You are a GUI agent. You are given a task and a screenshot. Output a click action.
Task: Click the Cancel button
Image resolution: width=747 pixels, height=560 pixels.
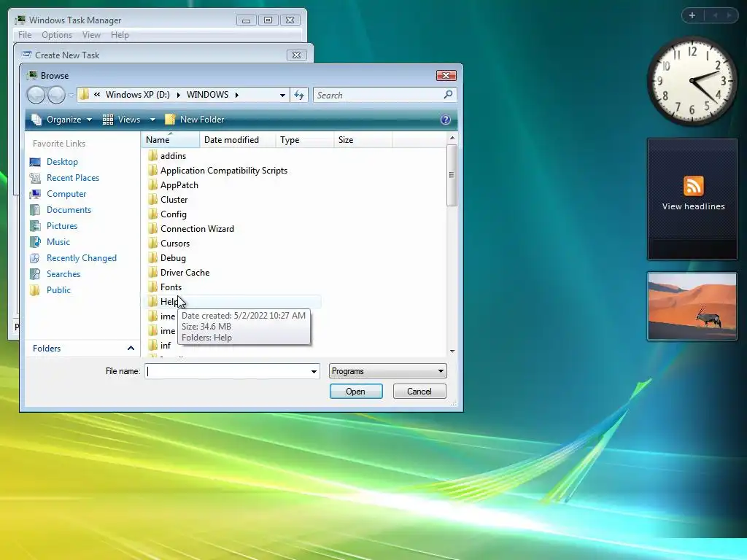419,392
